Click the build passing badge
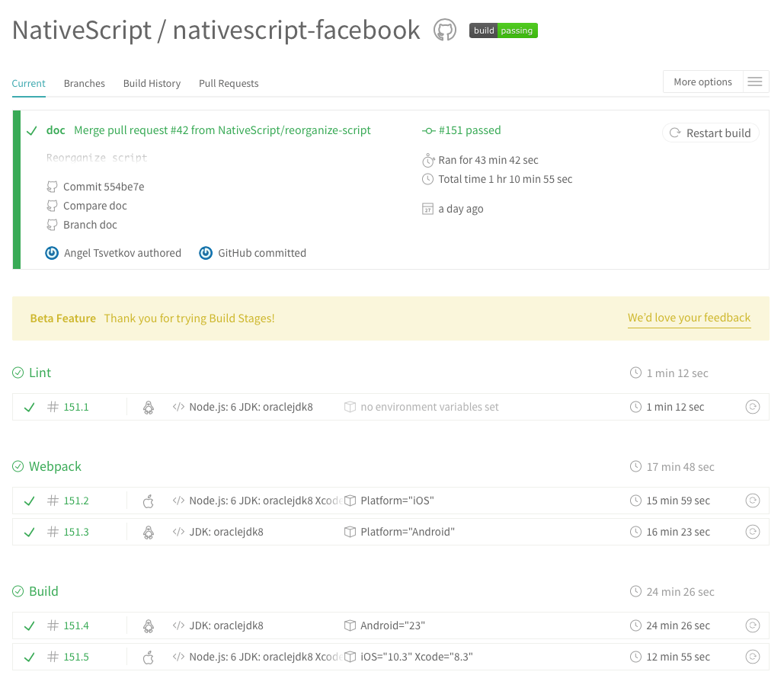 (x=503, y=30)
